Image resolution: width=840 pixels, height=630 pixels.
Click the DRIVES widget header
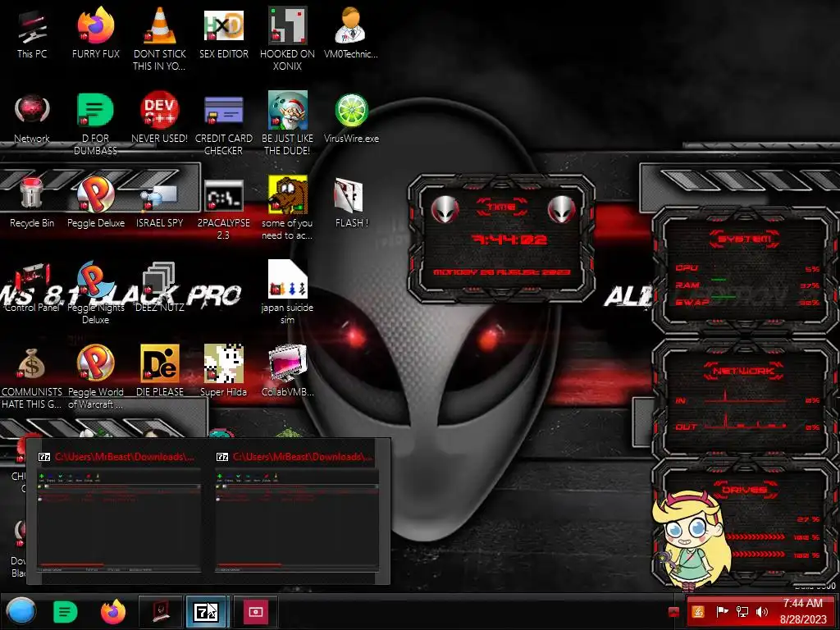coord(745,489)
